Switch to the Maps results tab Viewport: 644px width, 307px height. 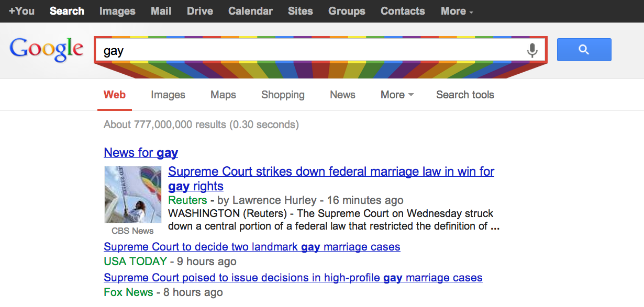tap(223, 95)
